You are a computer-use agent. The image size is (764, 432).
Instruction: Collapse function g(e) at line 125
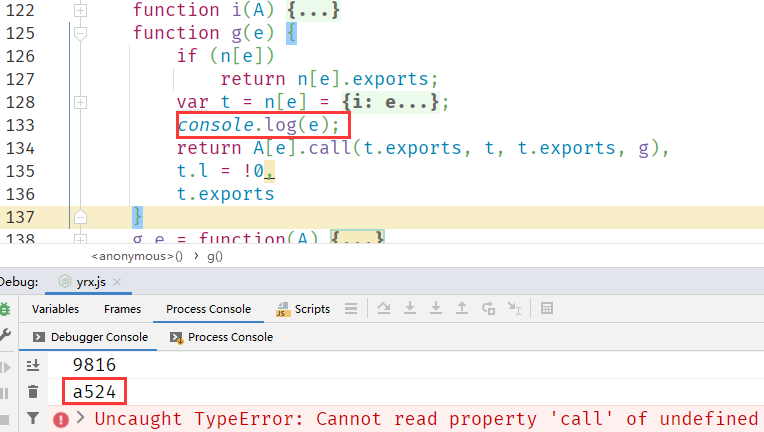[x=81, y=33]
